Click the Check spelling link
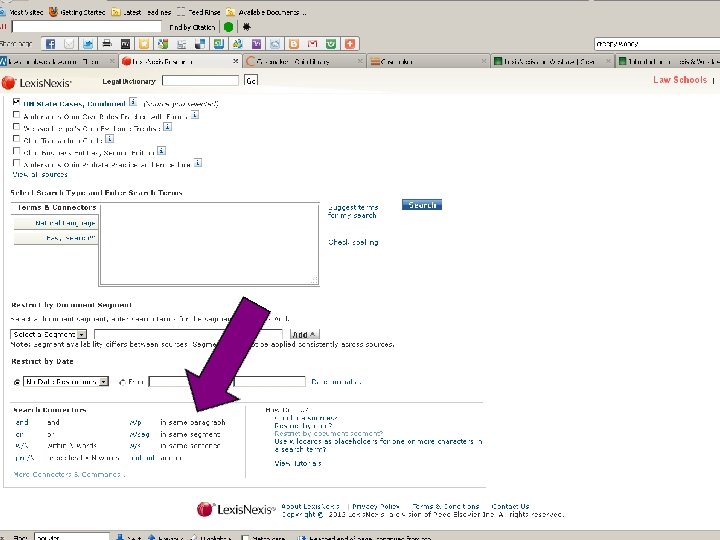The width and height of the screenshot is (720, 540). tap(353, 242)
